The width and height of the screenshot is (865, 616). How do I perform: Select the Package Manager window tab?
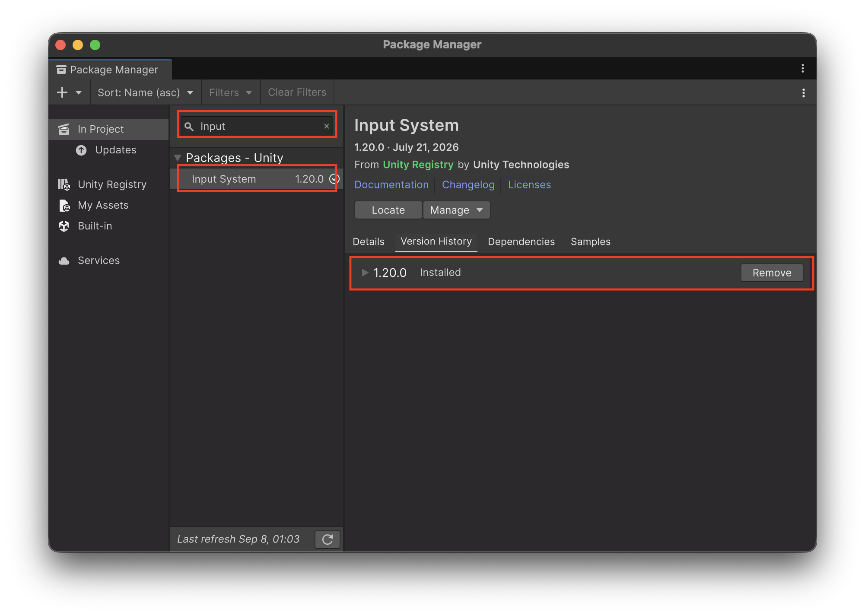point(110,70)
